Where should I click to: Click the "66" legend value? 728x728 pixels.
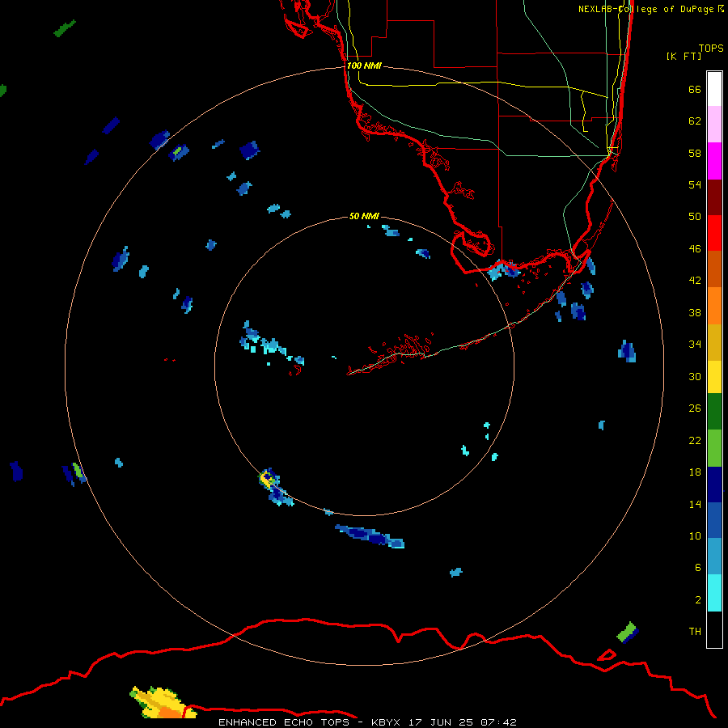695,90
